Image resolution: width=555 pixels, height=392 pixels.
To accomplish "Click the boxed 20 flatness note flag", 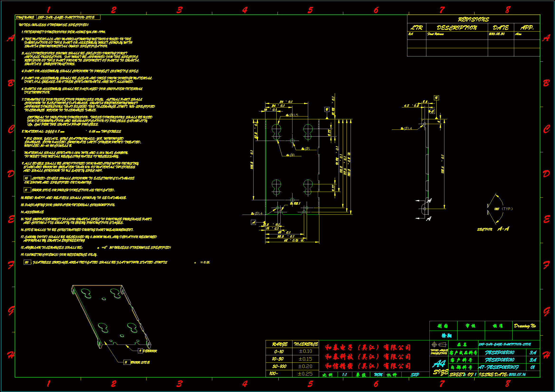I will point(27,262).
